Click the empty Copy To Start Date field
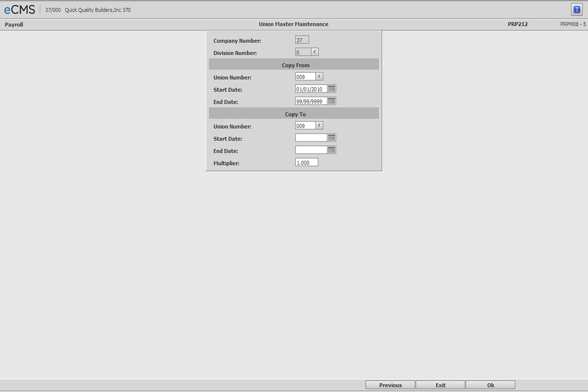The height and width of the screenshot is (392, 588). [x=311, y=138]
